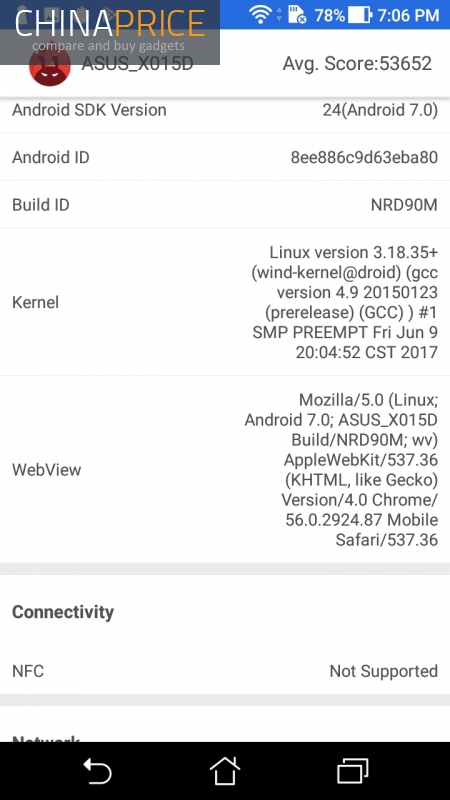Viewport: 450px width, 800px height.
Task: Tap the ChinaPrice watermark logo
Action: tap(110, 32)
